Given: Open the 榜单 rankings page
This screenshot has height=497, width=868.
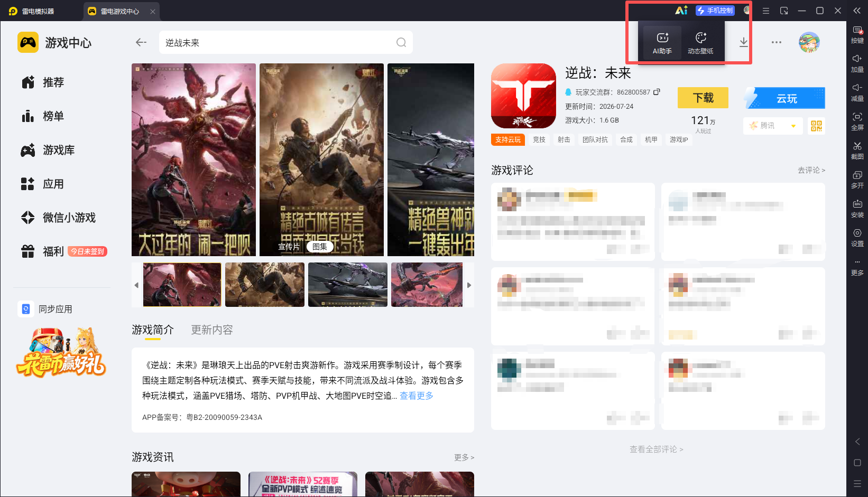Looking at the screenshot, I should [42, 116].
